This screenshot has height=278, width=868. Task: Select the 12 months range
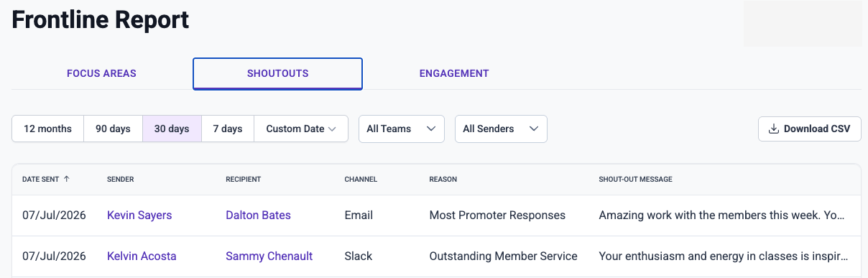48,129
